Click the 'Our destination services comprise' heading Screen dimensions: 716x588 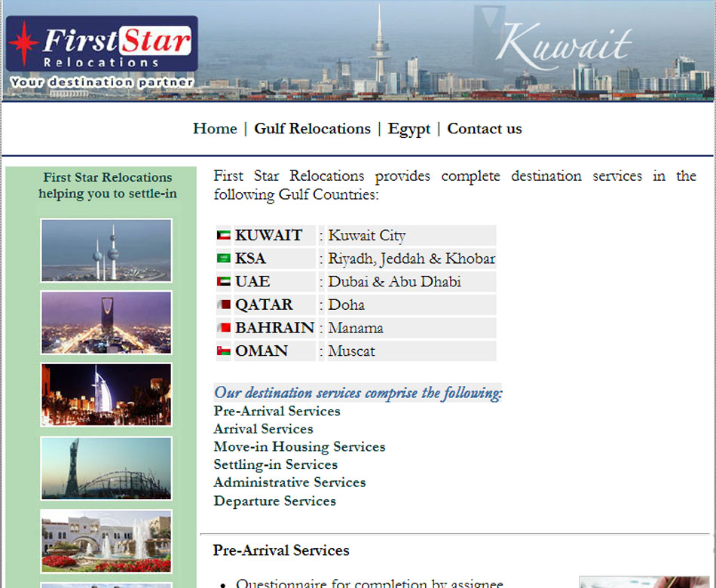tap(358, 393)
